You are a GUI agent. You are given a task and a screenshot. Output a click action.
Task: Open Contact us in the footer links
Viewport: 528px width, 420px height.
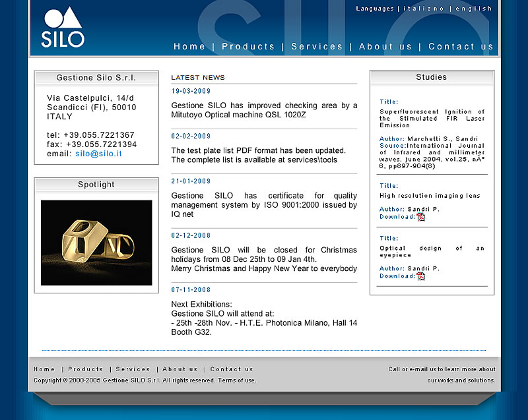click(x=232, y=369)
